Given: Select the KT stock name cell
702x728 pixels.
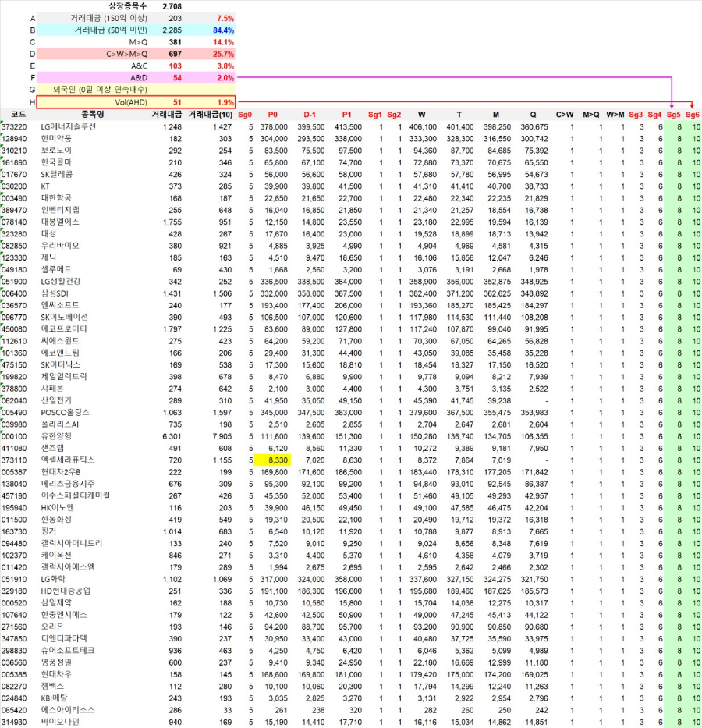Looking at the screenshot, I should point(45,186).
